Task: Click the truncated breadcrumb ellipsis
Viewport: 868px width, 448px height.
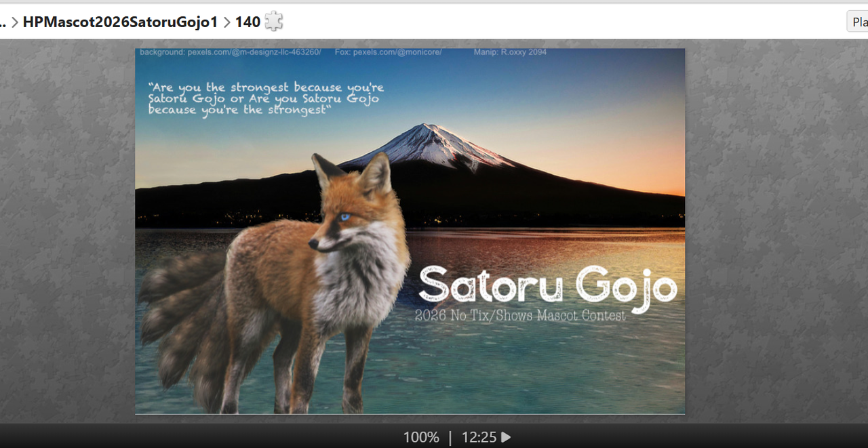Action: click(x=3, y=26)
